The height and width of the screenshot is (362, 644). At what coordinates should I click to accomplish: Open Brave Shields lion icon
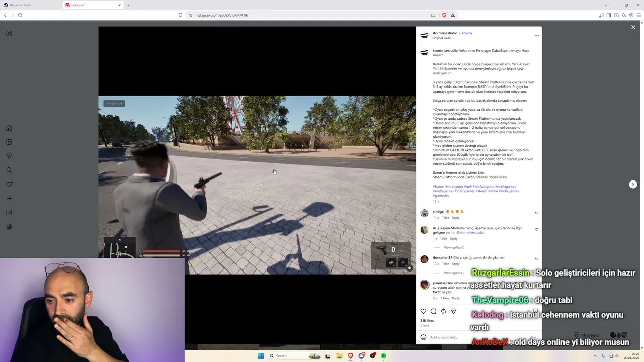pos(444,15)
